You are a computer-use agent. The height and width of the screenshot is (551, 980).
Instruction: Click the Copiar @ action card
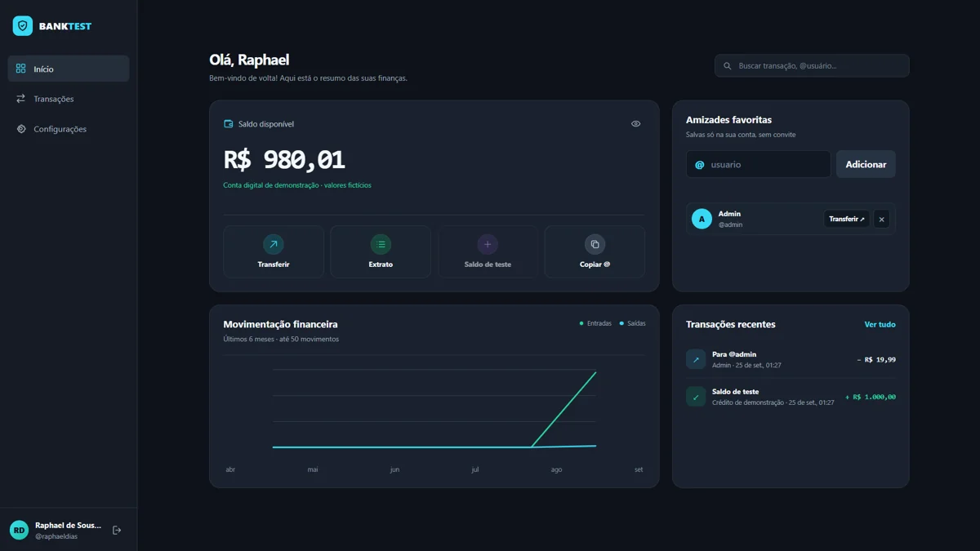(x=595, y=252)
